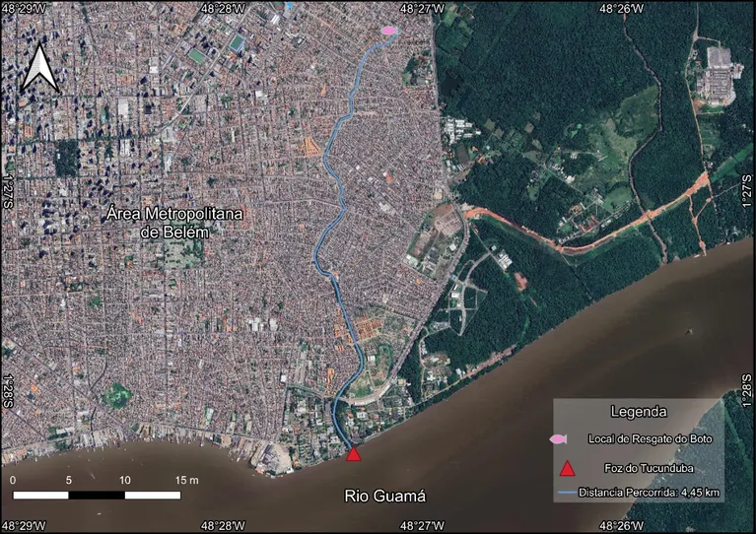Click the 48°28'W longitude label at bottom

tap(224, 527)
